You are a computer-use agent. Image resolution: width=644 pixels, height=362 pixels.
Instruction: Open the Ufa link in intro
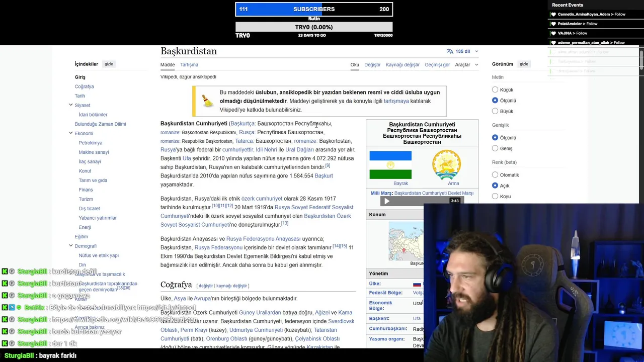187,158
